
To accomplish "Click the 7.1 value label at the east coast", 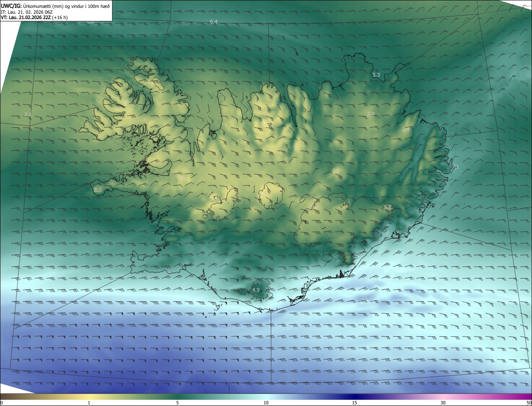I will 456,166.
